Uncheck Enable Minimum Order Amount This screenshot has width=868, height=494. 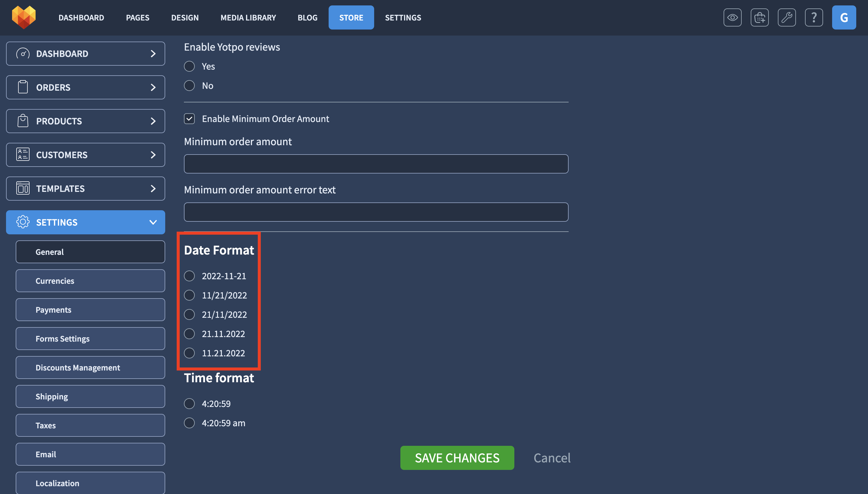pyautogui.click(x=190, y=119)
